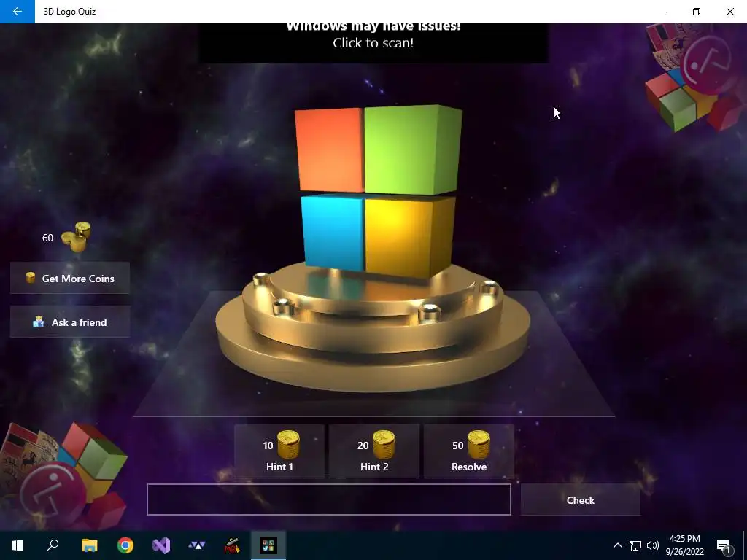Go back with the blue arrow button

click(x=18, y=12)
